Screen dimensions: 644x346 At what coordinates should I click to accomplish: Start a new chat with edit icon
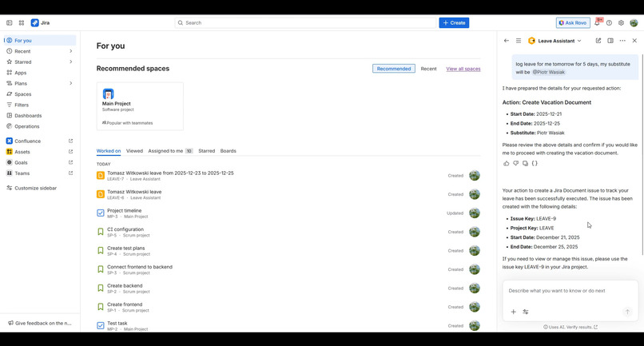click(x=598, y=41)
